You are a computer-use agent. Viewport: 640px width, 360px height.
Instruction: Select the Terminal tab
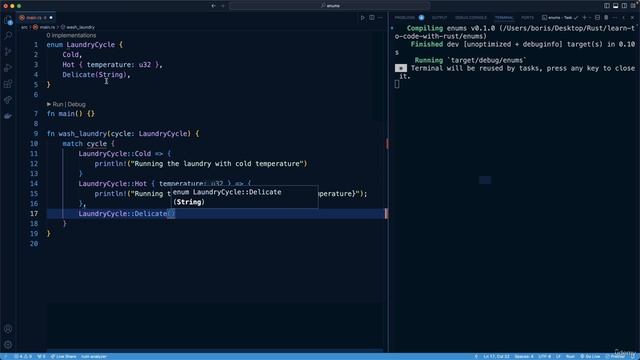pos(504,18)
